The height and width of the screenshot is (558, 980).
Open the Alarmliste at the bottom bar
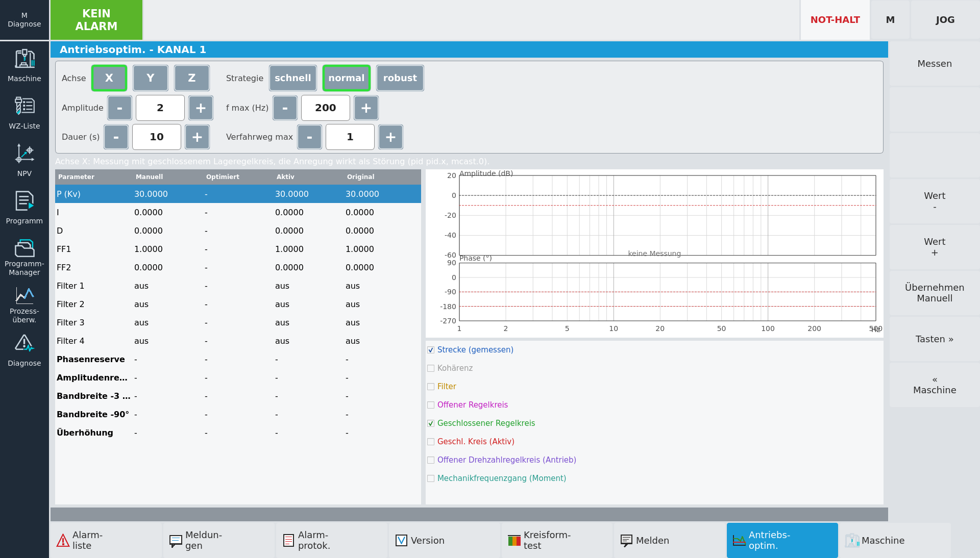(106, 540)
